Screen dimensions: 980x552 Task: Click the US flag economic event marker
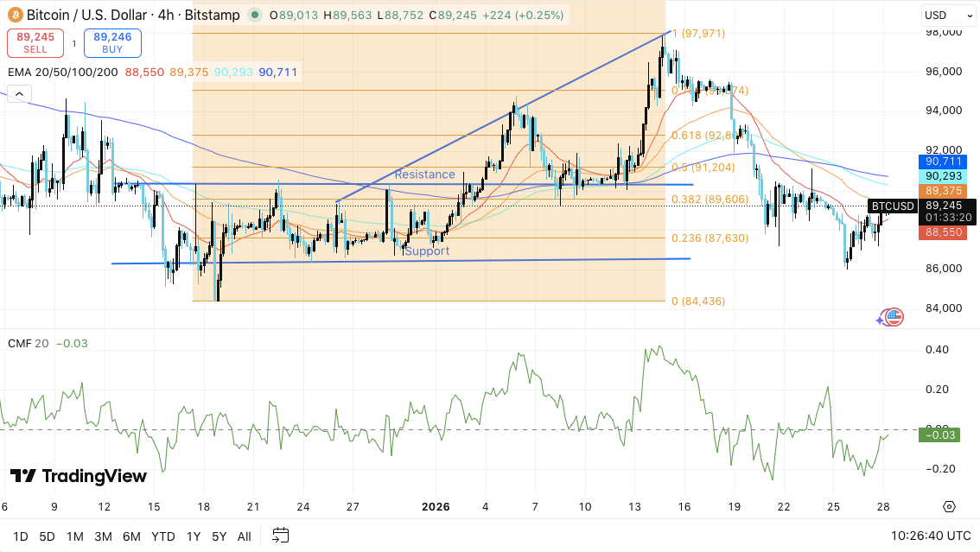point(894,317)
